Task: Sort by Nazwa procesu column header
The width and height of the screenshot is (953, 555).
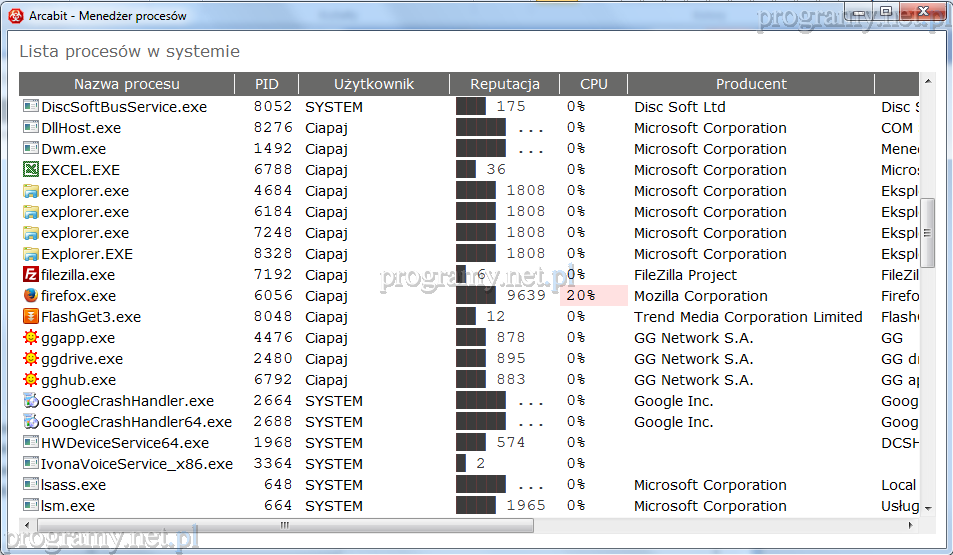Action: point(126,84)
